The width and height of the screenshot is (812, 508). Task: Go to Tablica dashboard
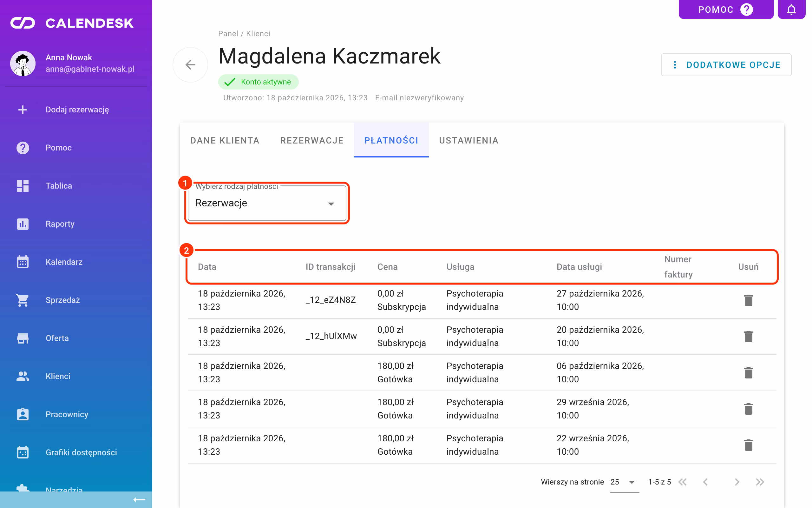coord(76,186)
